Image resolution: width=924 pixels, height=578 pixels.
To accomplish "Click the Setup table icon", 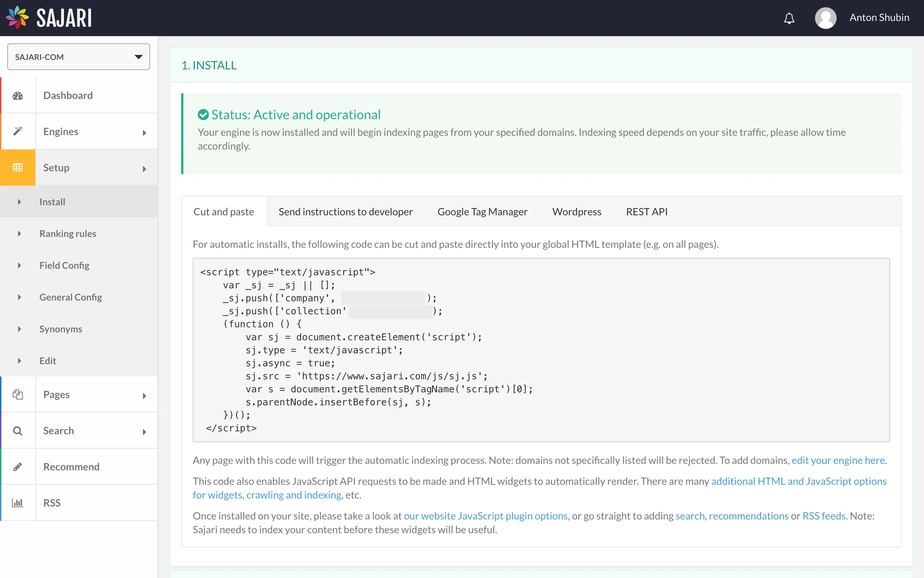I will click(x=18, y=167).
